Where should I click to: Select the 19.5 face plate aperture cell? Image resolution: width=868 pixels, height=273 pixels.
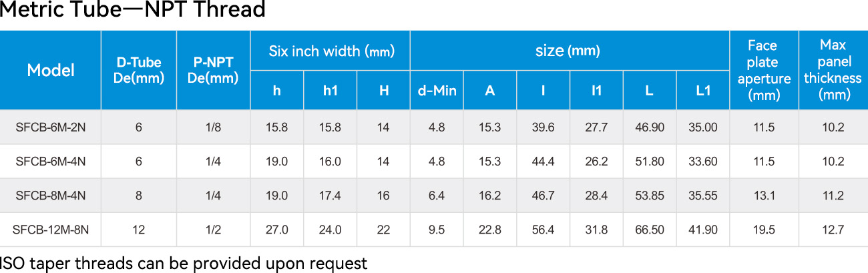tap(764, 230)
